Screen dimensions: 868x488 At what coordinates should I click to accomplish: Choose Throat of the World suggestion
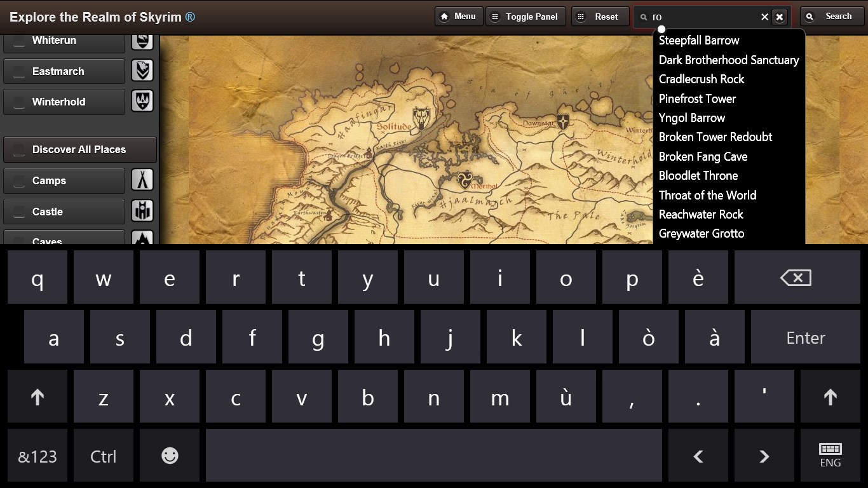click(x=707, y=195)
